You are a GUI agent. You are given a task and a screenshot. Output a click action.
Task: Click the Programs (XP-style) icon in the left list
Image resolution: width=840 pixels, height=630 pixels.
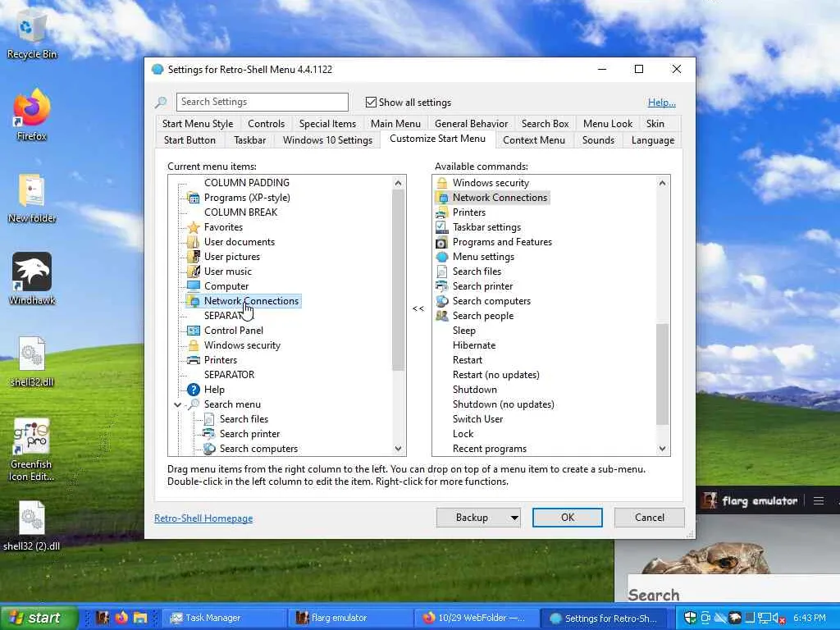point(194,198)
